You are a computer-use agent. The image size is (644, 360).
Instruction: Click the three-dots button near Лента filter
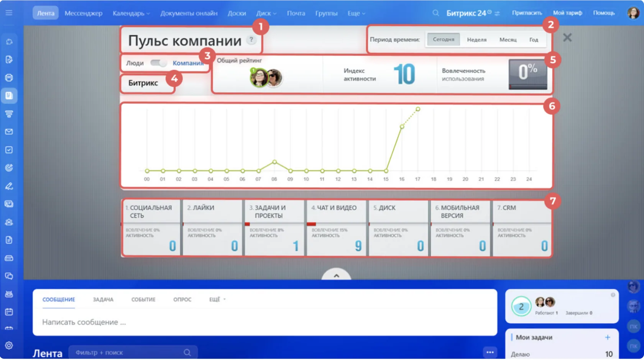(x=490, y=352)
